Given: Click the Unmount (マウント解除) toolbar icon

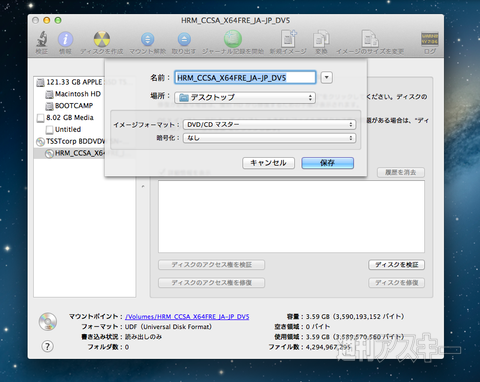Looking at the screenshot, I should pos(147,39).
